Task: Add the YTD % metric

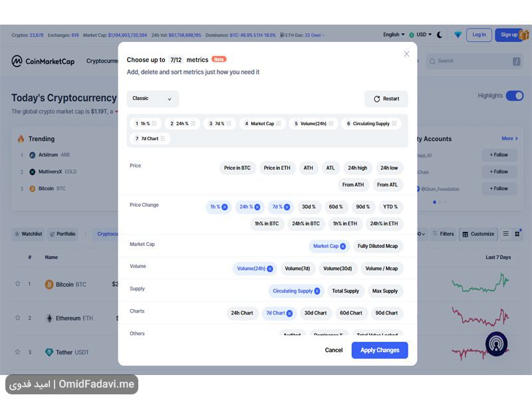Action: pos(390,207)
